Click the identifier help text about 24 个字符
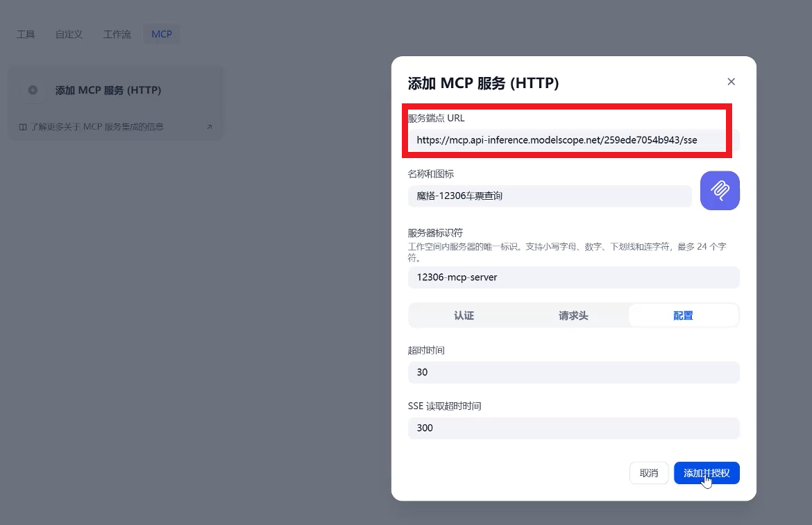 [x=567, y=252]
